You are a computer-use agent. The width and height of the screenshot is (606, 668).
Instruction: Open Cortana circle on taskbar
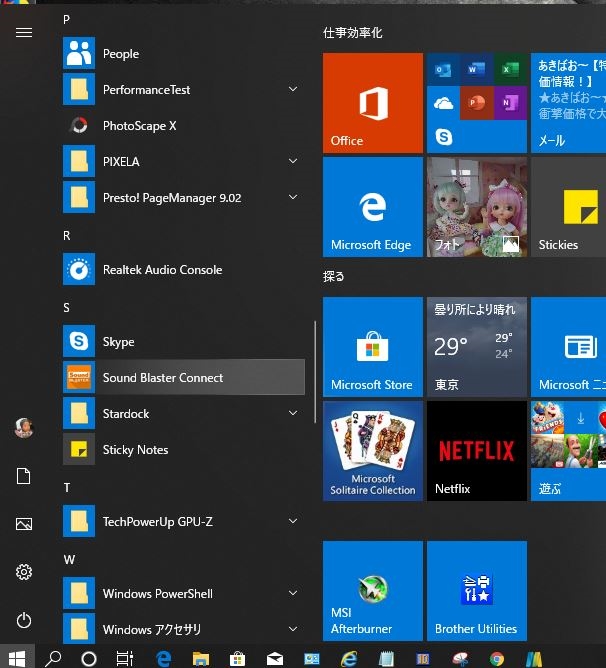click(x=89, y=659)
